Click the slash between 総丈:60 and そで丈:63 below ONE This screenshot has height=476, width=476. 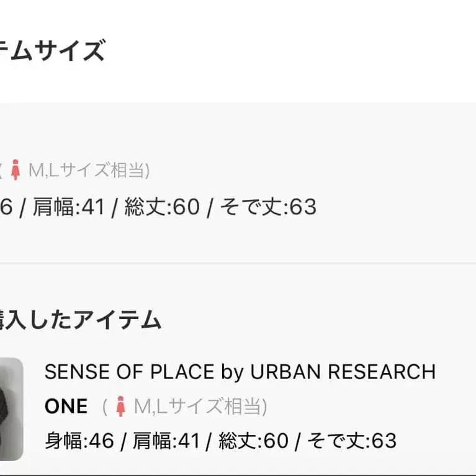click(x=297, y=441)
